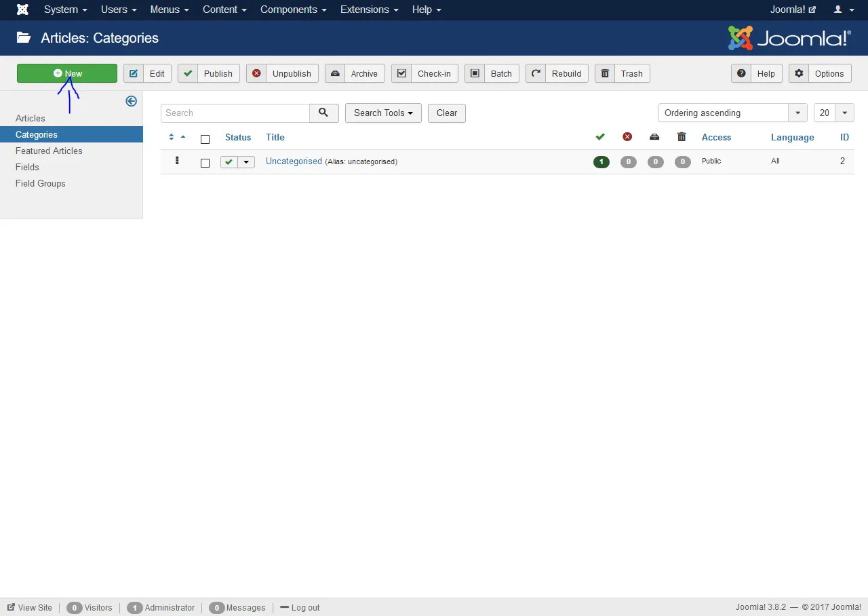Image resolution: width=868 pixels, height=616 pixels.
Task: Open the Menus menu
Action: (169, 9)
